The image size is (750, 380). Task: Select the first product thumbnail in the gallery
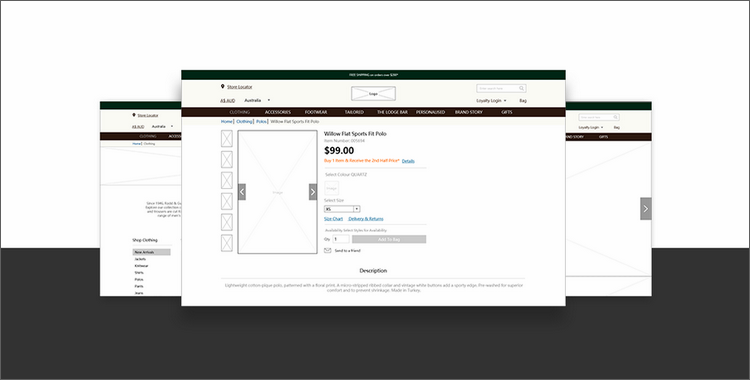pos(227,139)
